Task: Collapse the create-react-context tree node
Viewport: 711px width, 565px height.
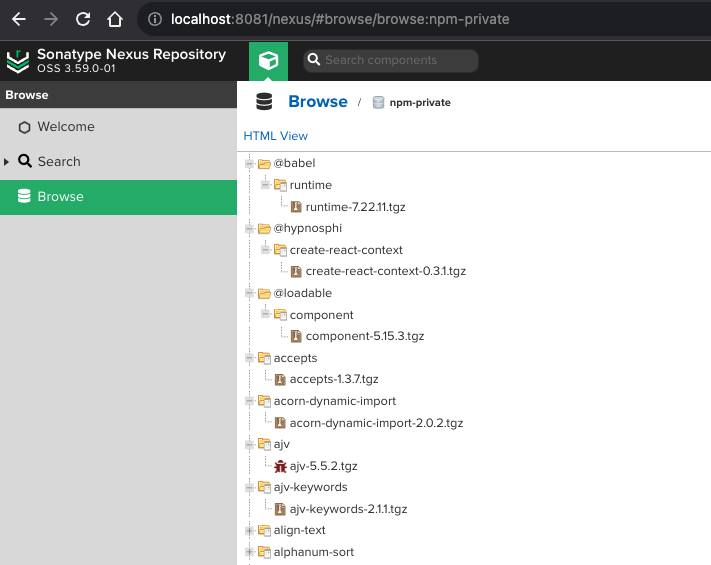Action: (x=265, y=250)
